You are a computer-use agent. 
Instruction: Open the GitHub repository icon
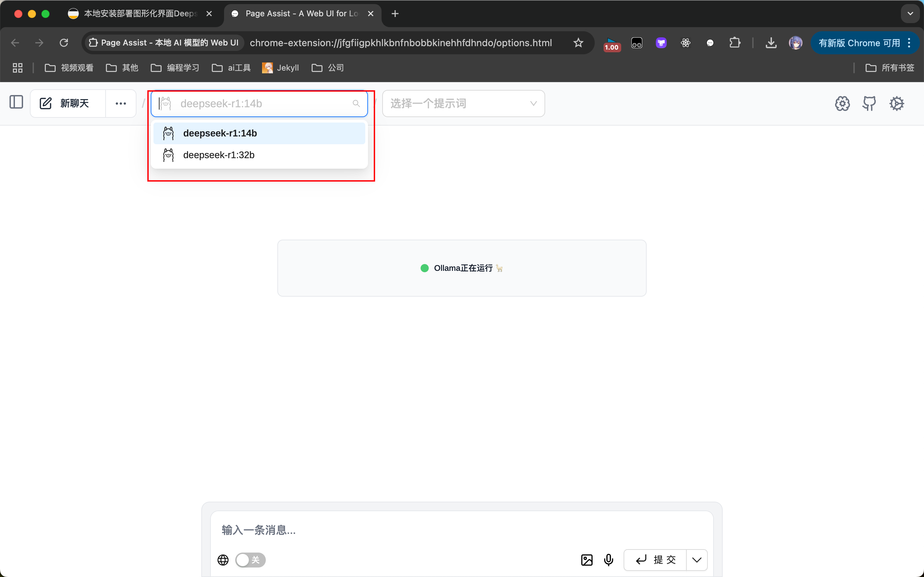[x=869, y=104]
